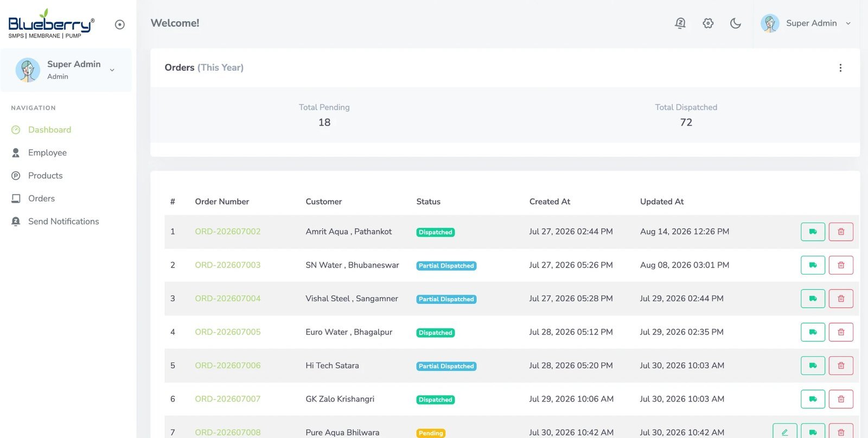Open Super Admin dropdown in top bar
This screenshot has width=868, height=438.
pos(806,23)
